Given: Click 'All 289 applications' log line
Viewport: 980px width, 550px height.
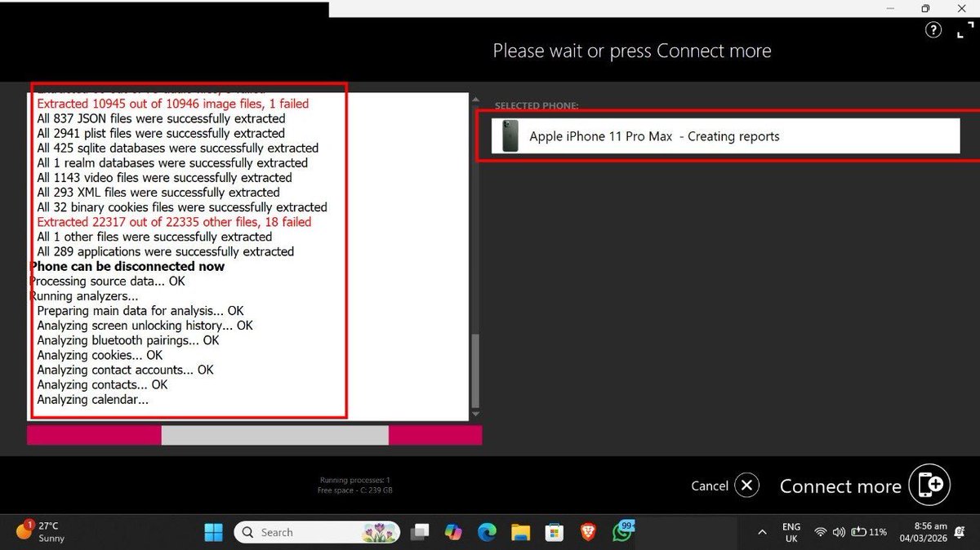Looking at the screenshot, I should [x=166, y=251].
